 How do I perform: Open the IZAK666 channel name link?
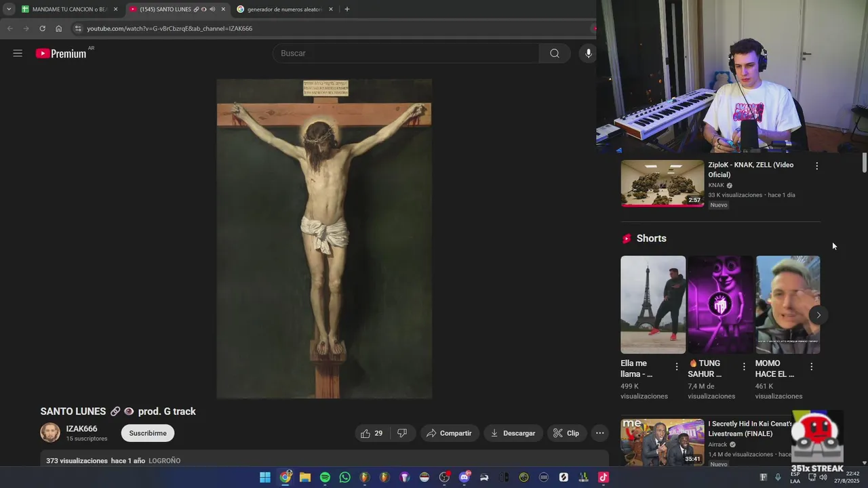coord(81,428)
